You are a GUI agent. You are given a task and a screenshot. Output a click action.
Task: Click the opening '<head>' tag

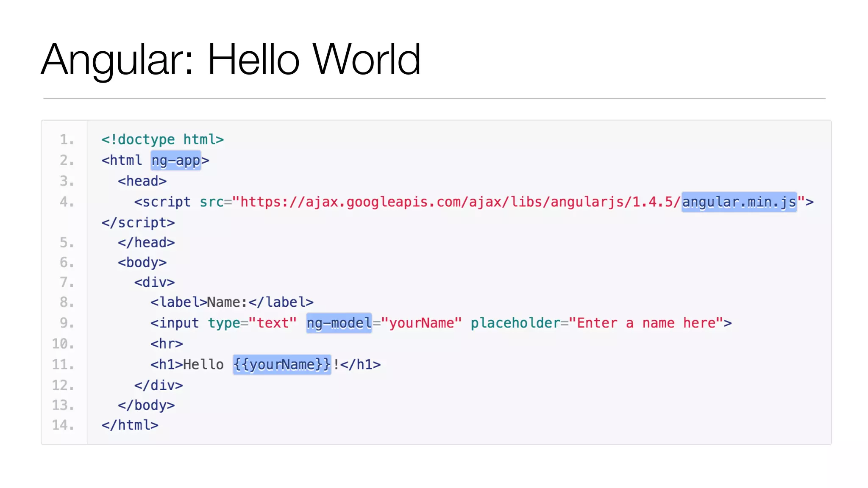click(x=142, y=181)
